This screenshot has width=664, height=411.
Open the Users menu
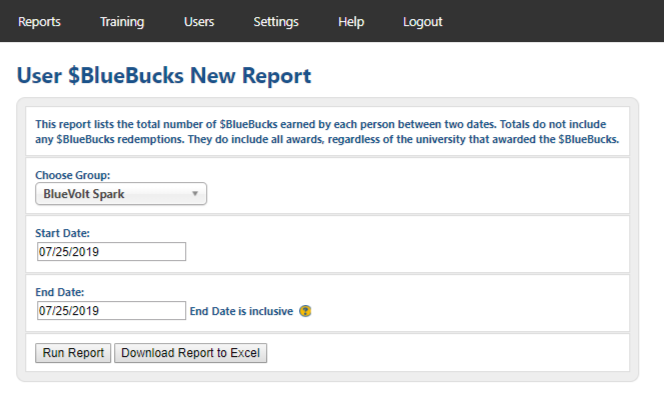click(x=199, y=22)
